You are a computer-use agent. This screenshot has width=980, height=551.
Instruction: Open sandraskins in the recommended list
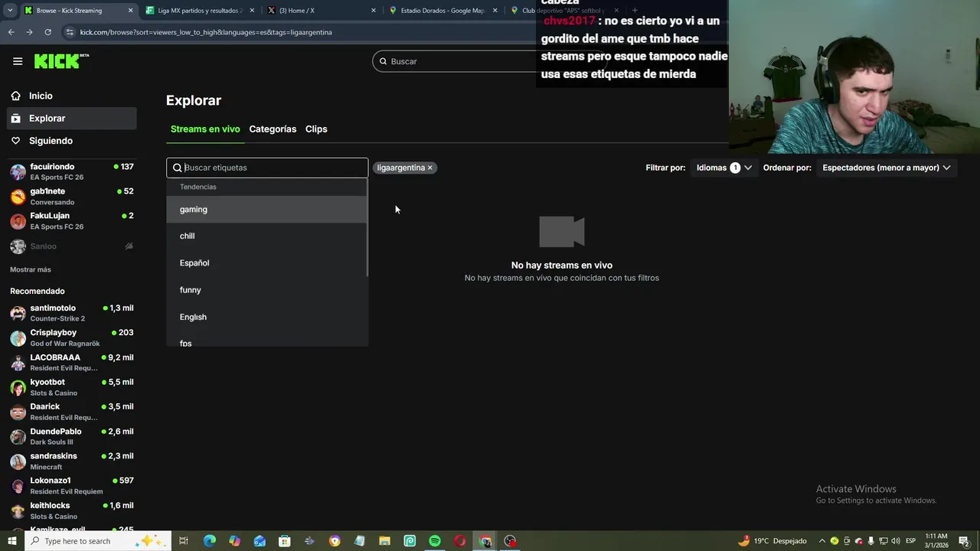tap(72, 461)
